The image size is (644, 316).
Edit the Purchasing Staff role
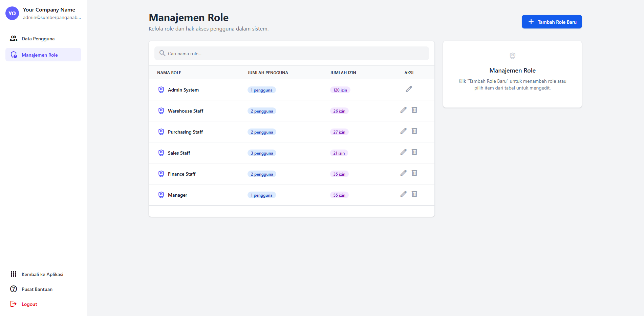tap(403, 131)
